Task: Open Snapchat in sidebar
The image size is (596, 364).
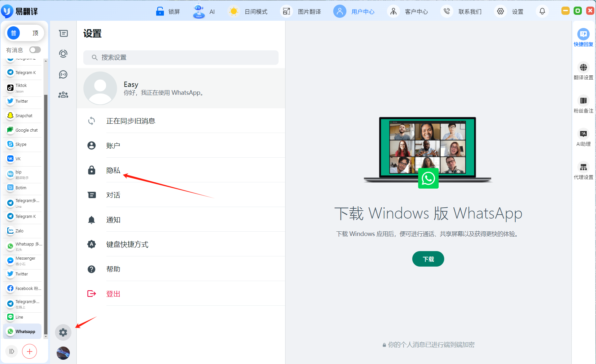Action: pos(22,116)
